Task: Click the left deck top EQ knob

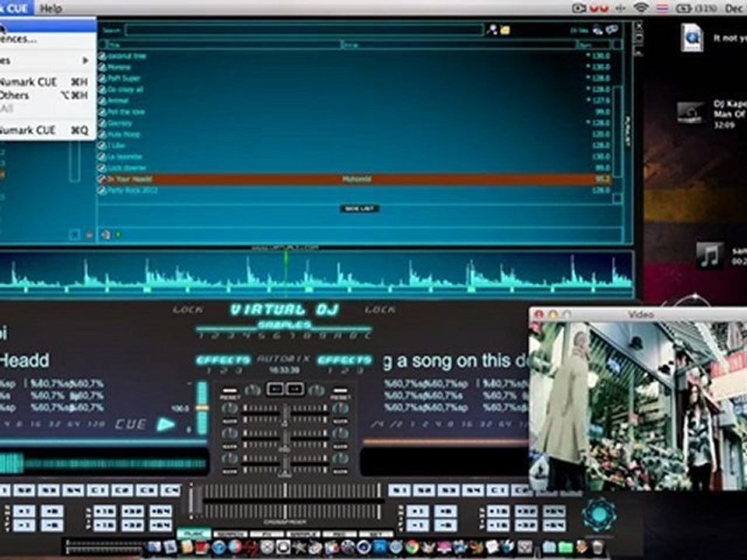Action: [229, 408]
